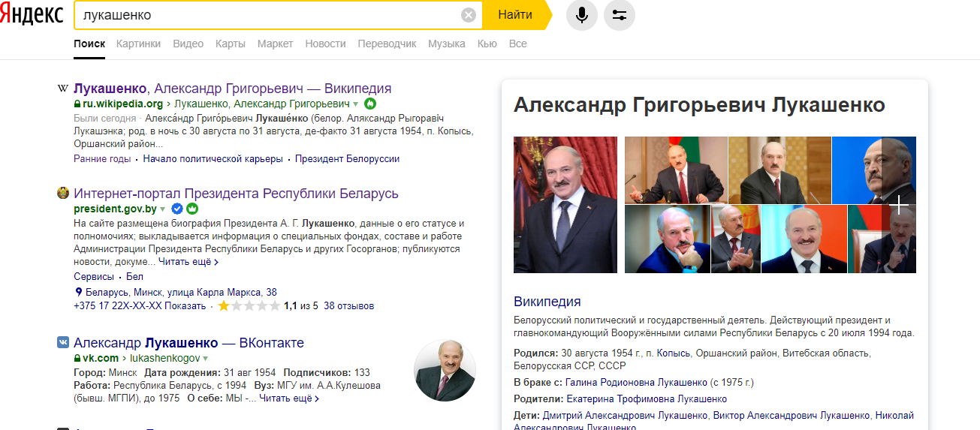Viewport: 980px width, 430px height.
Task: Open the 'Сервисы' sitelink
Action: click(x=94, y=277)
